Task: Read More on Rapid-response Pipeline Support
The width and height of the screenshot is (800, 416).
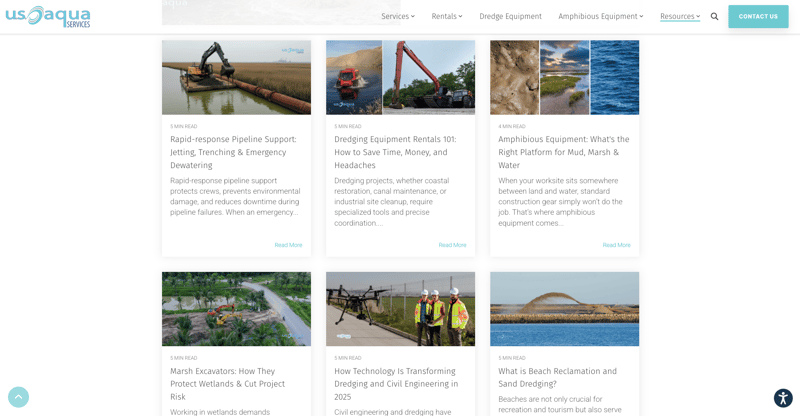Action: 288,245
